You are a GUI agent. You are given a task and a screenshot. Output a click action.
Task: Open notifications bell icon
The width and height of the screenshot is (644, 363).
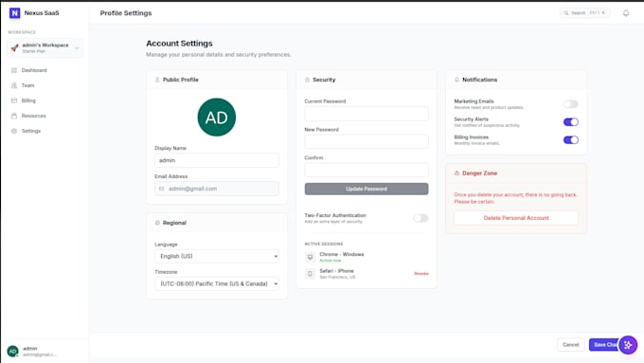pos(626,13)
